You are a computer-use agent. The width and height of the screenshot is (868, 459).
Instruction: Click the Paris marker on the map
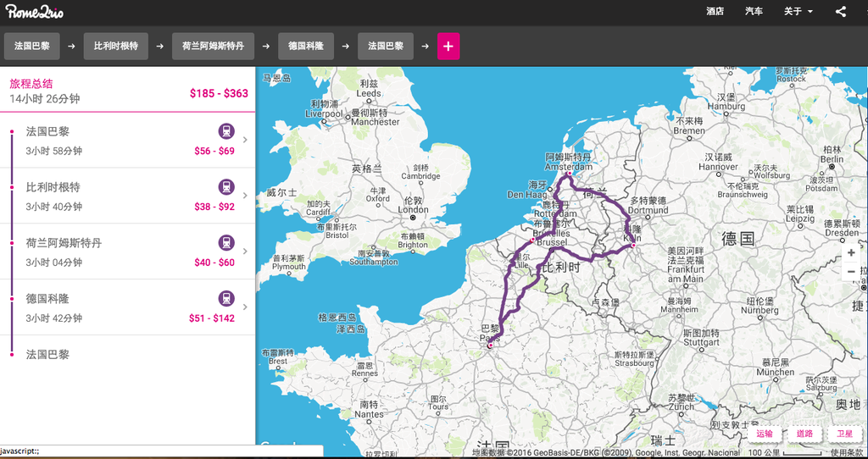point(491,346)
